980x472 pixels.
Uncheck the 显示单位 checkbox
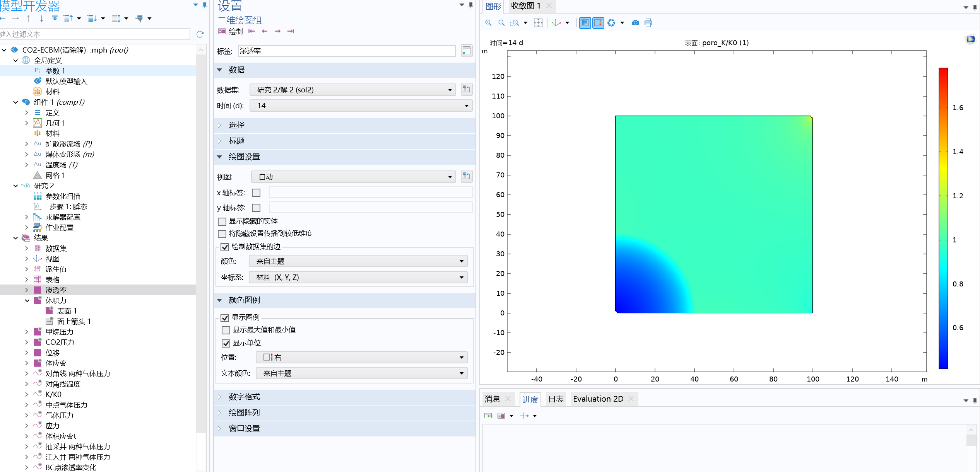coord(226,343)
